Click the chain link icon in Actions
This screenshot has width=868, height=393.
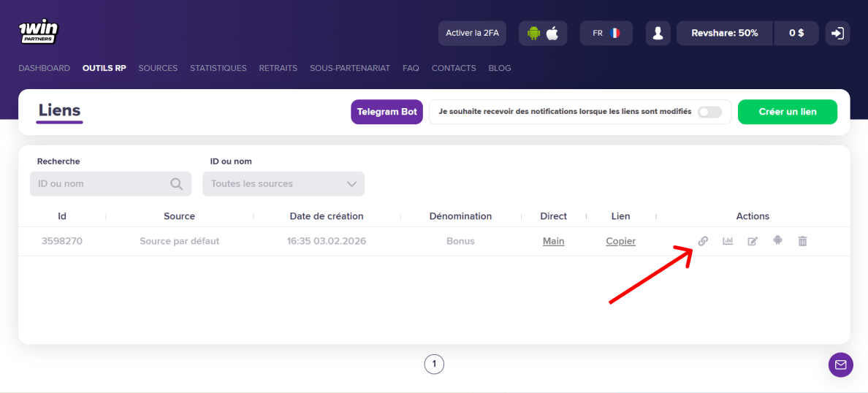(703, 241)
